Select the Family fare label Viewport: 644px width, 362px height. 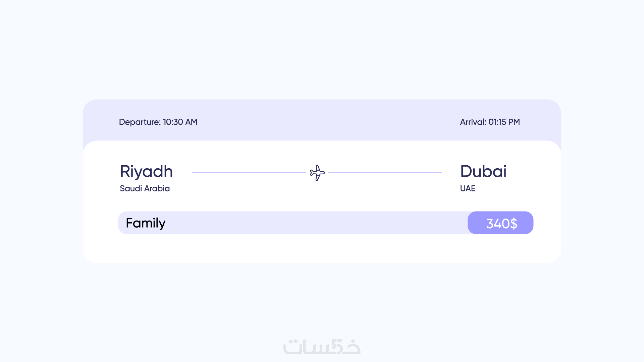[146, 223]
